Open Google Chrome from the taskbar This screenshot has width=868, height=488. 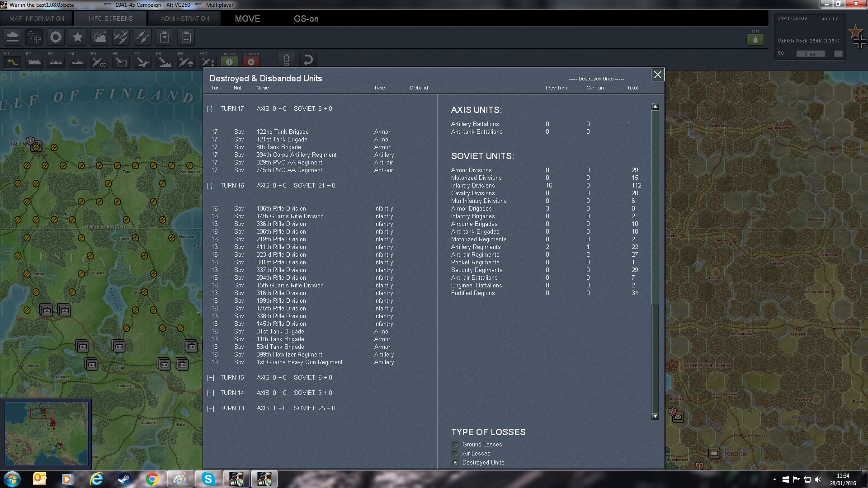coord(152,479)
